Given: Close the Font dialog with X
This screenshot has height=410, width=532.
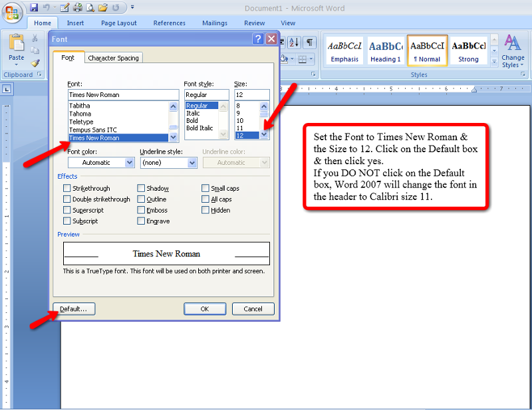Looking at the screenshot, I should point(271,39).
